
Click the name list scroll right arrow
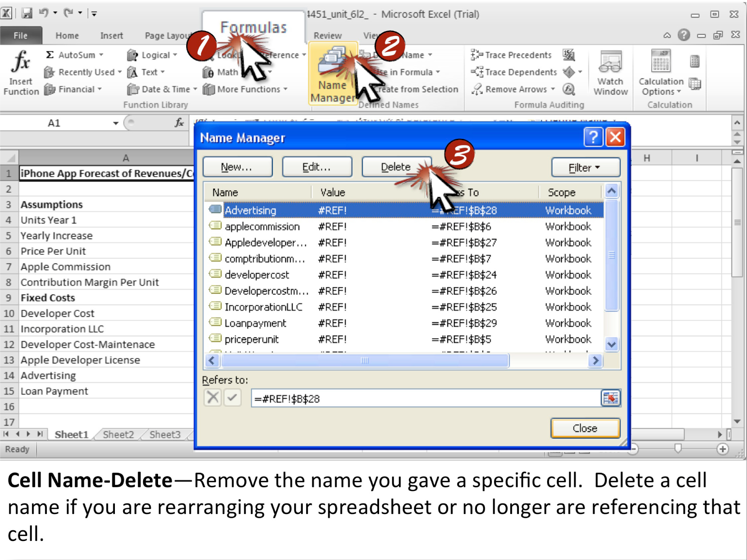click(x=596, y=361)
